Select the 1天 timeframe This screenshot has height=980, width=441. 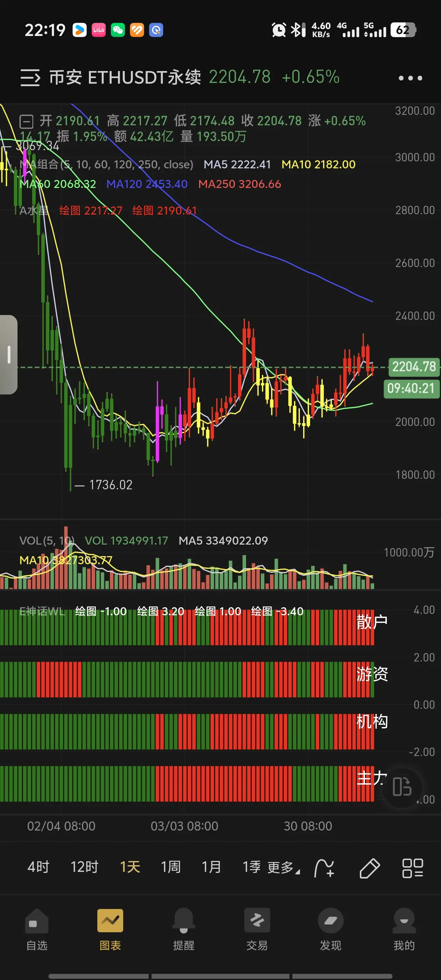point(130,867)
